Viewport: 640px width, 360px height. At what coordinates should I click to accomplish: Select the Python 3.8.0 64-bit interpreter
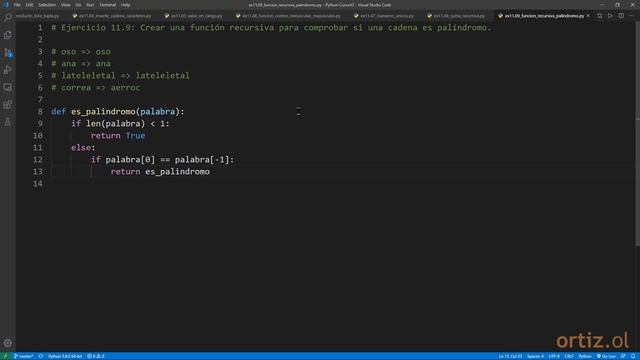point(65,356)
